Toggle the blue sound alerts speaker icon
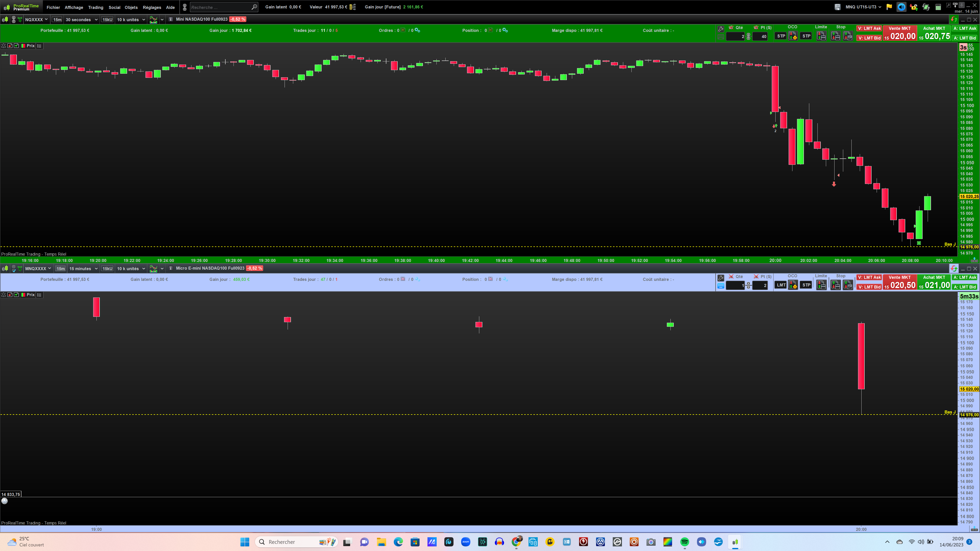Viewport: 980px width, 551px height. tap(901, 7)
